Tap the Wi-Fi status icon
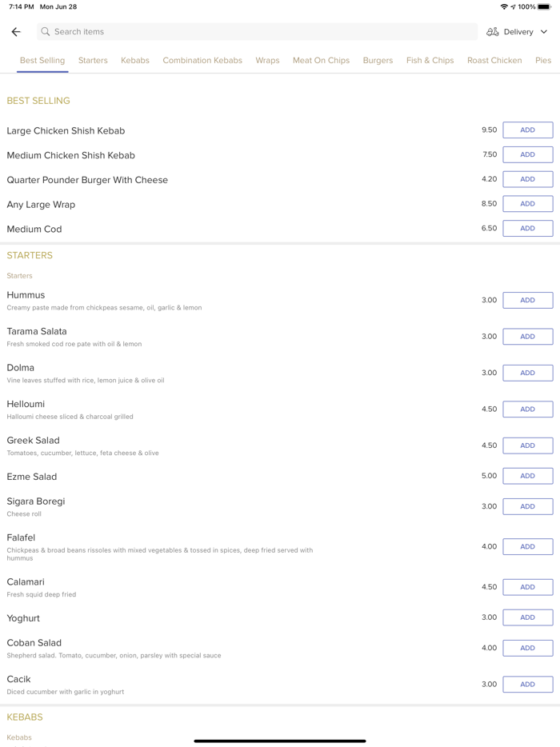This screenshot has height=747, width=560. pos(503,6)
